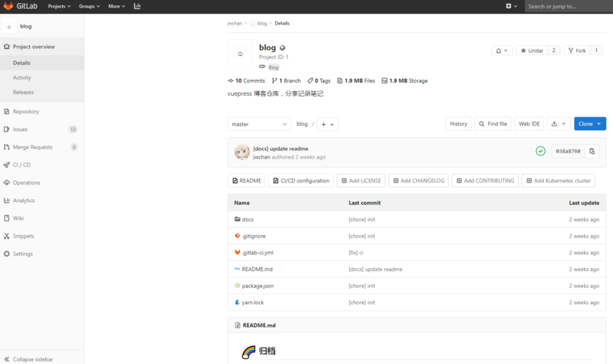Viewport: 613px width, 364px height.
Task: Click Add CONTRIBUTING
Action: 485,181
